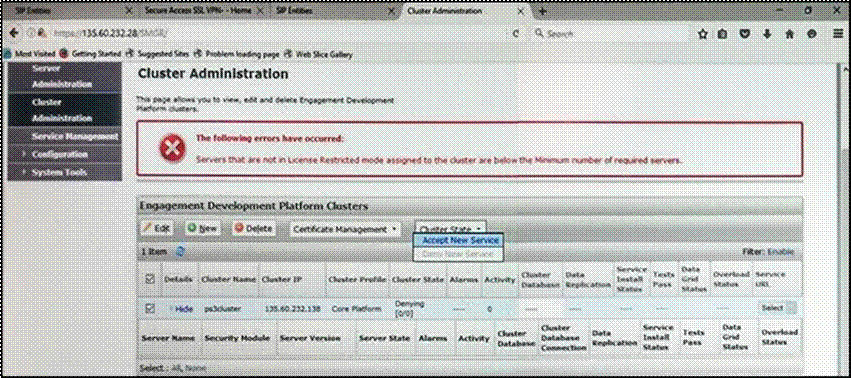Click the Hide details link for ps3cluster
The image size is (851, 378).
pyautogui.click(x=184, y=308)
